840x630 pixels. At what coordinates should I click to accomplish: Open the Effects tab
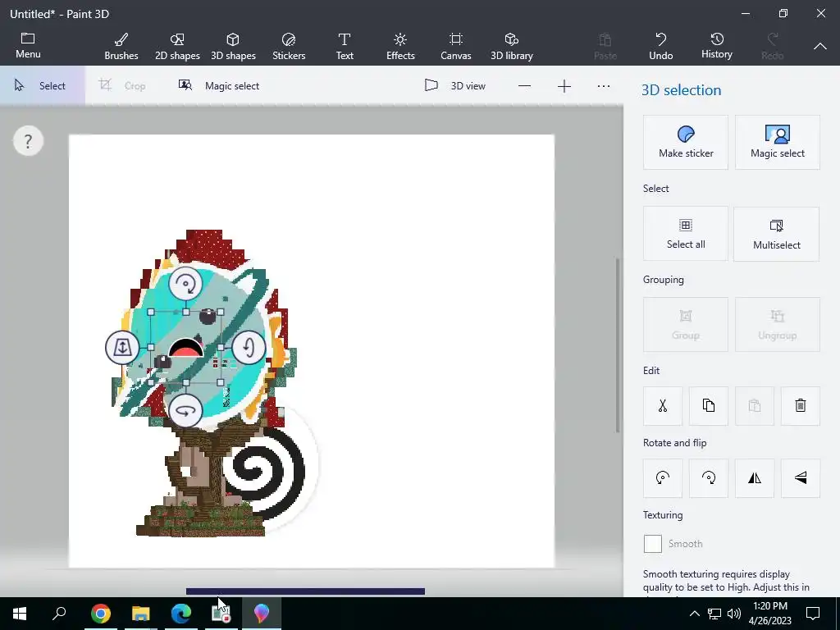coord(400,47)
